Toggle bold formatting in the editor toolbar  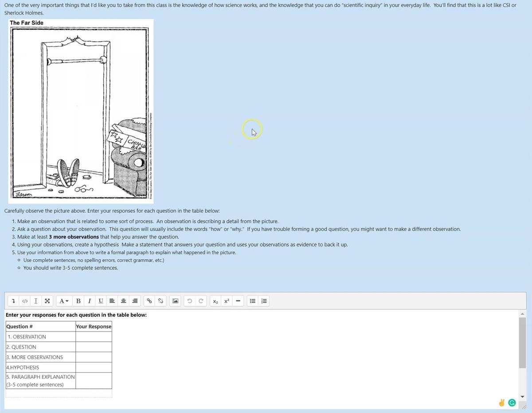click(x=78, y=301)
